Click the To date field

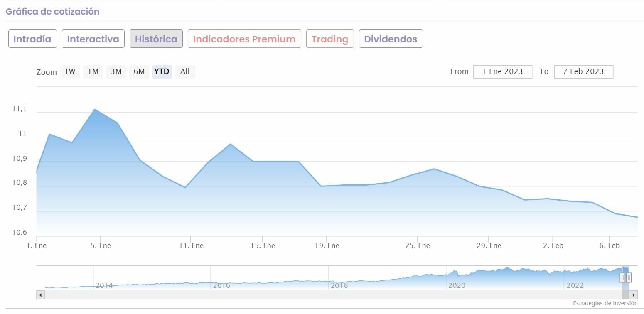(583, 71)
